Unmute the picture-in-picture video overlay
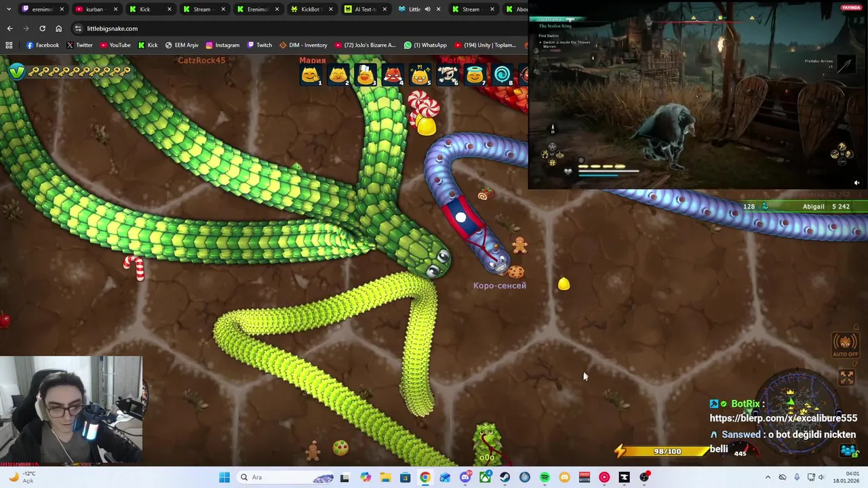Image resolution: width=868 pixels, height=488 pixels. (x=856, y=182)
